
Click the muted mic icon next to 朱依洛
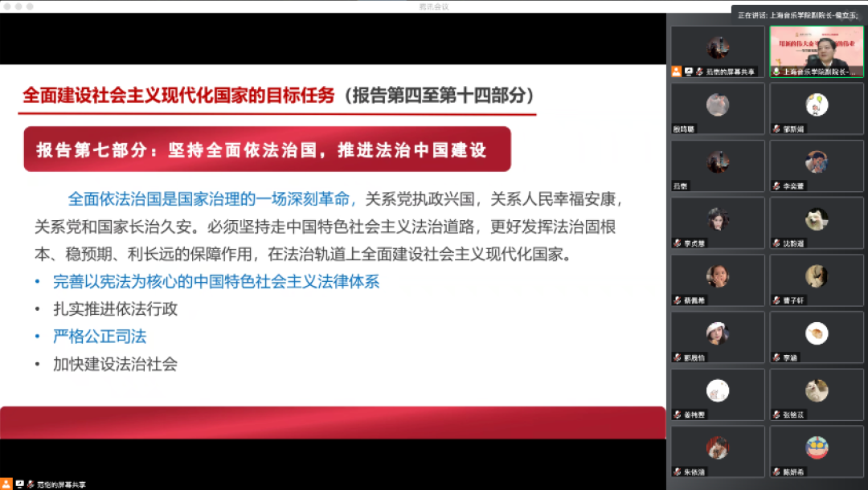coord(677,471)
